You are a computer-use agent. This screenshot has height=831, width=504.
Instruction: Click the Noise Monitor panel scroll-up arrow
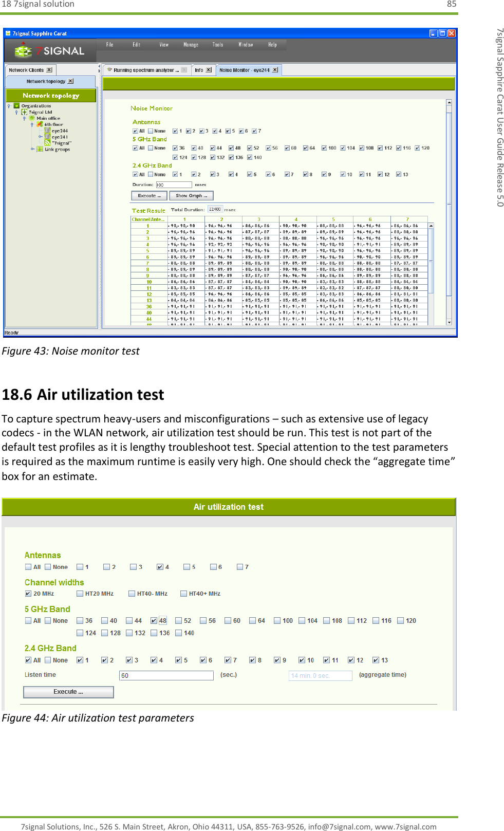449,103
